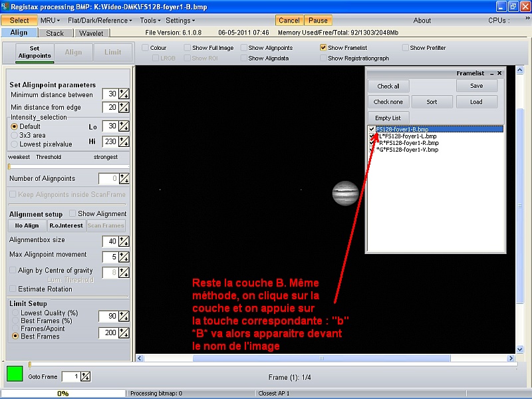532x399 pixels.
Task: Switch to the Stack tab
Action: [56, 32]
